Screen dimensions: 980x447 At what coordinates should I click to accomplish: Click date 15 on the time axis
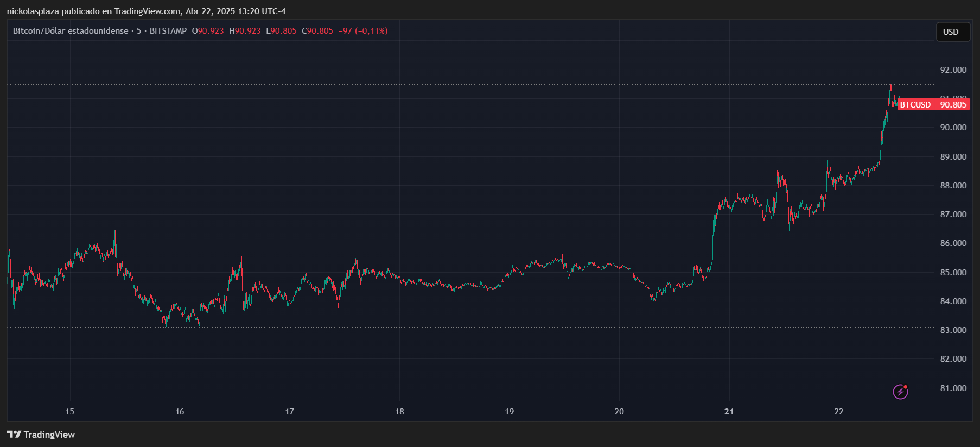pyautogui.click(x=69, y=411)
